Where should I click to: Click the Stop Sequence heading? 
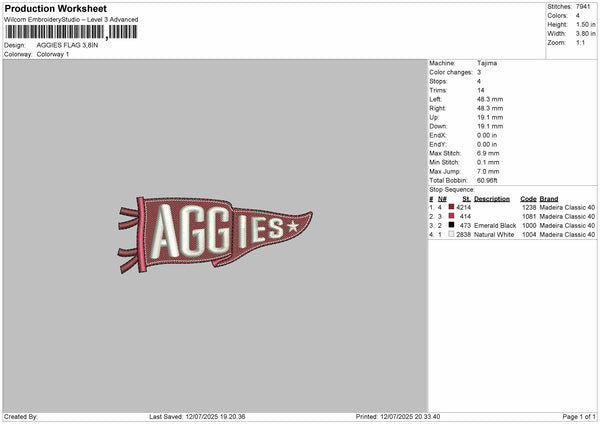452,189
